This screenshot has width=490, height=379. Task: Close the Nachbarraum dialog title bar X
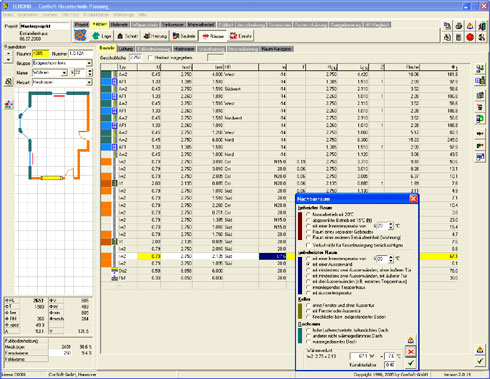point(413,199)
